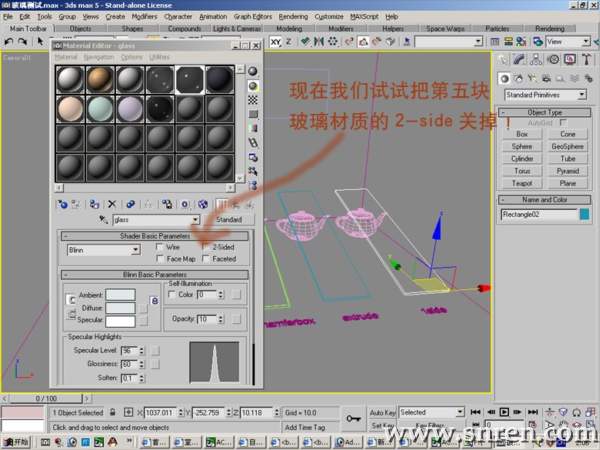Viewport: 600px width, 450px height.
Task: Switch to the Space Warps tab
Action: pyautogui.click(x=445, y=29)
